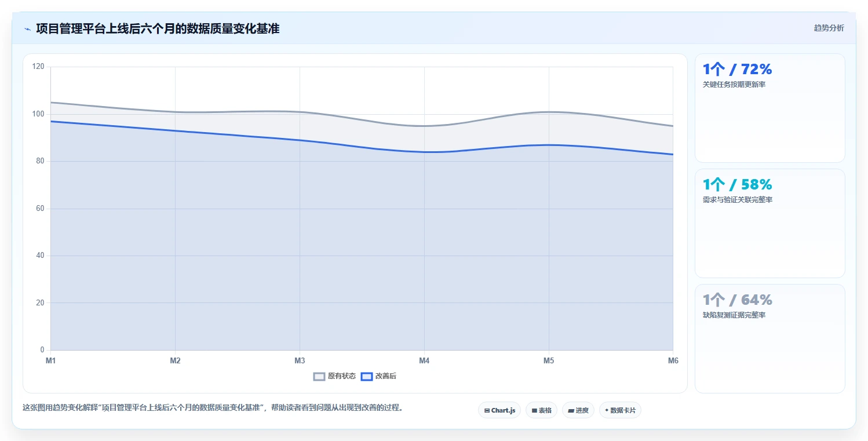Click the lightning icon beside the title

click(27, 28)
